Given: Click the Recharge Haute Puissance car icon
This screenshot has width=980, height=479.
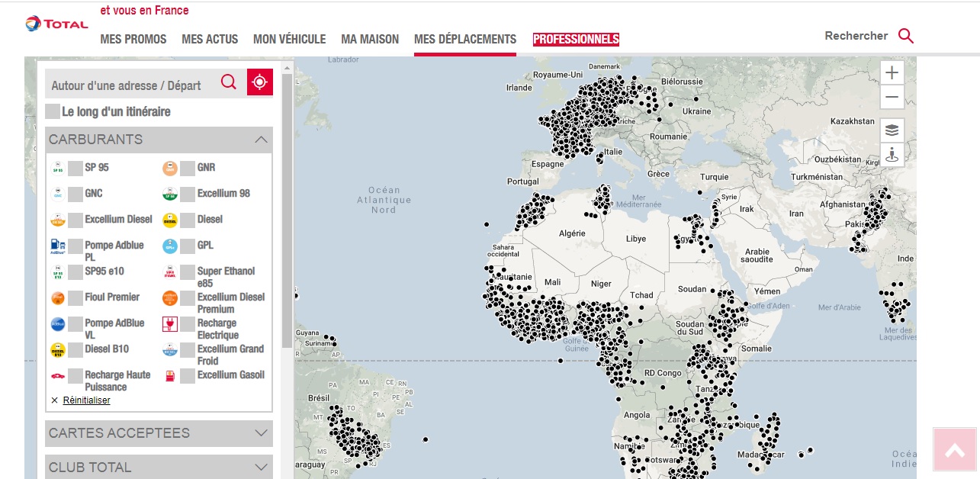Looking at the screenshot, I should pos(57,375).
